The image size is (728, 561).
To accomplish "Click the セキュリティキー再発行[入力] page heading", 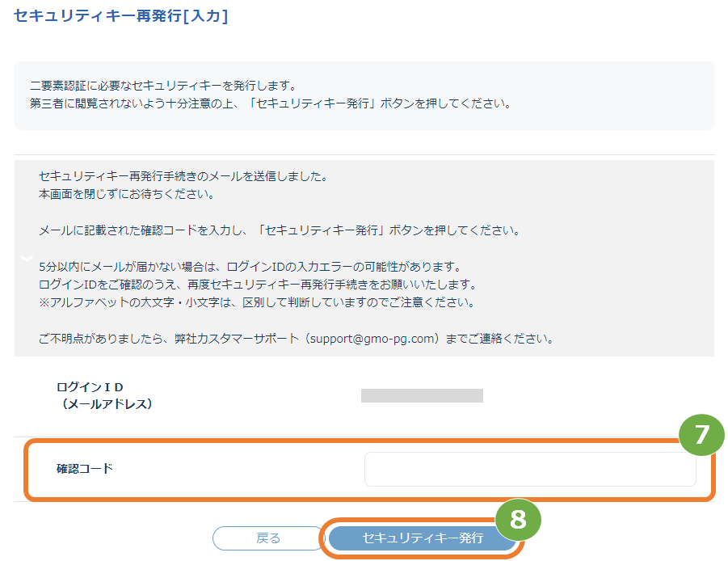I will pyautogui.click(x=120, y=16).
